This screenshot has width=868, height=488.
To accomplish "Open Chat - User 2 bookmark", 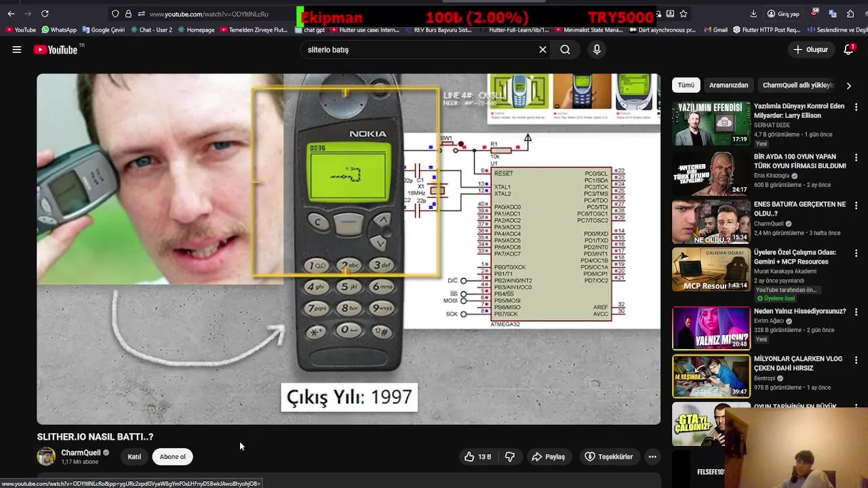I will tap(151, 30).
